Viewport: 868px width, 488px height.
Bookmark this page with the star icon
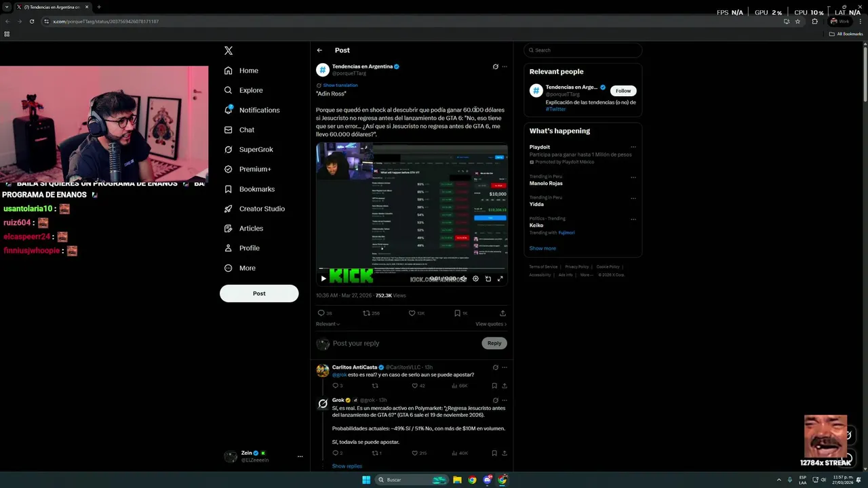797,22
